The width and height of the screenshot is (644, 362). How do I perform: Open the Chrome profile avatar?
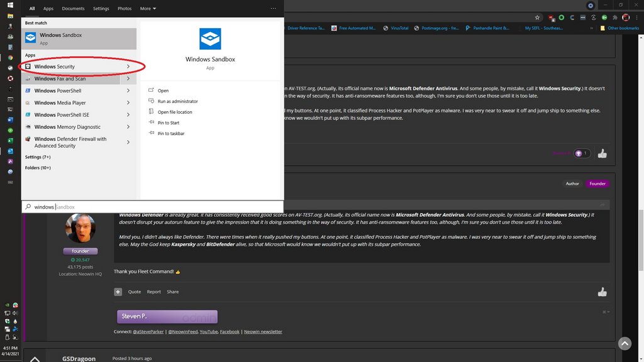coord(626,18)
